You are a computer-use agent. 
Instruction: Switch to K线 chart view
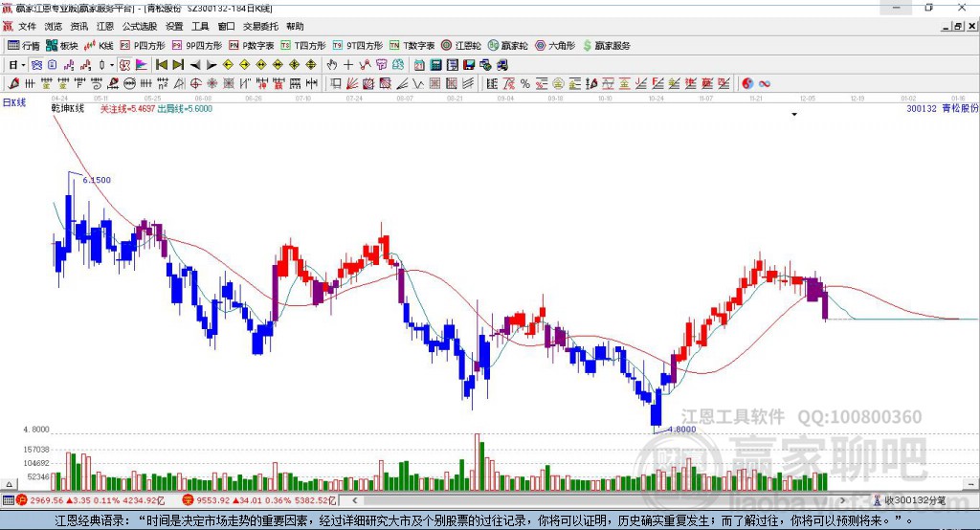(99, 46)
